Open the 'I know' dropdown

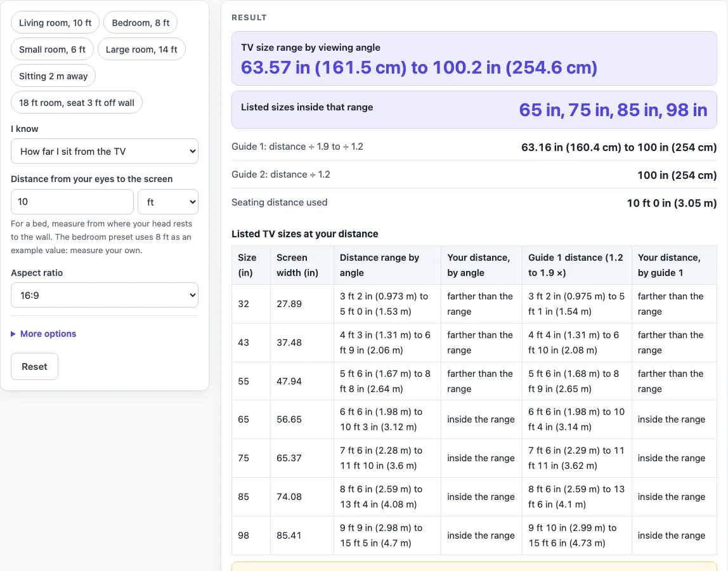(105, 151)
